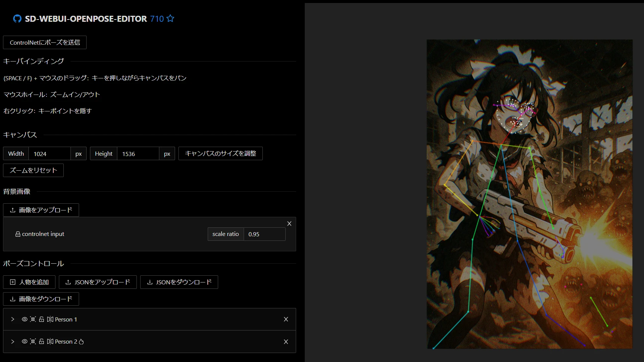This screenshot has height=362, width=644.
Task: Toggle Person 1 visibility eye icon
Action: pos(24,319)
